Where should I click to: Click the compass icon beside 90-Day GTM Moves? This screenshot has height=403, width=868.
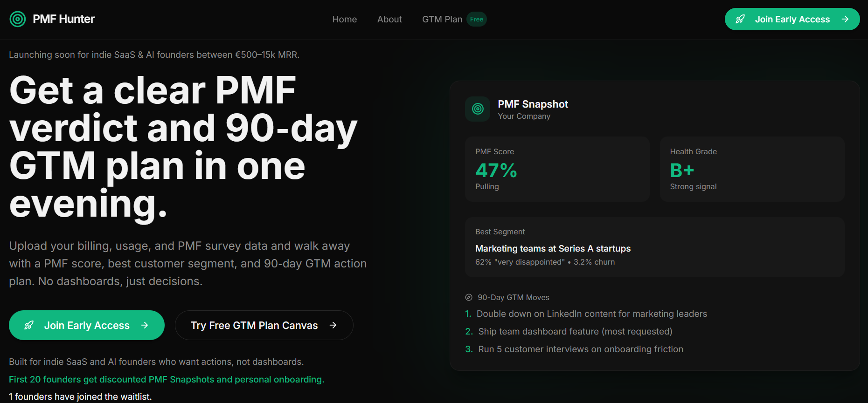[x=468, y=297]
